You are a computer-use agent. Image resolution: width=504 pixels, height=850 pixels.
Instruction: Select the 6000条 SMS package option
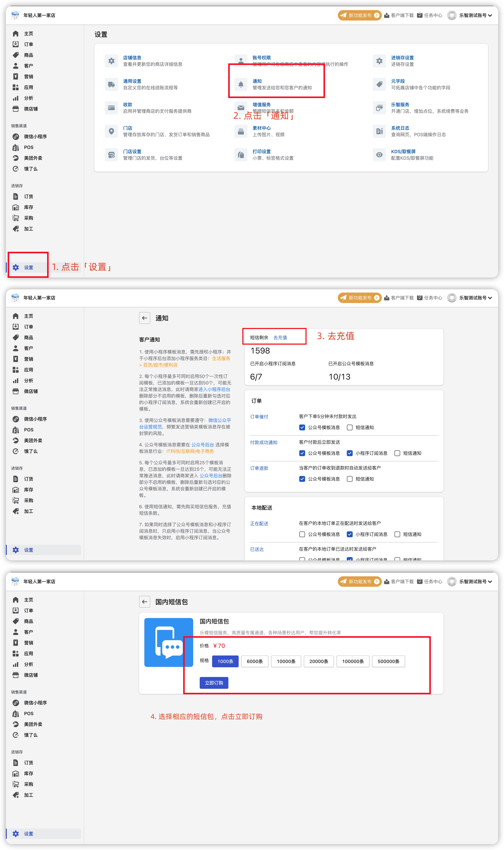click(x=255, y=661)
